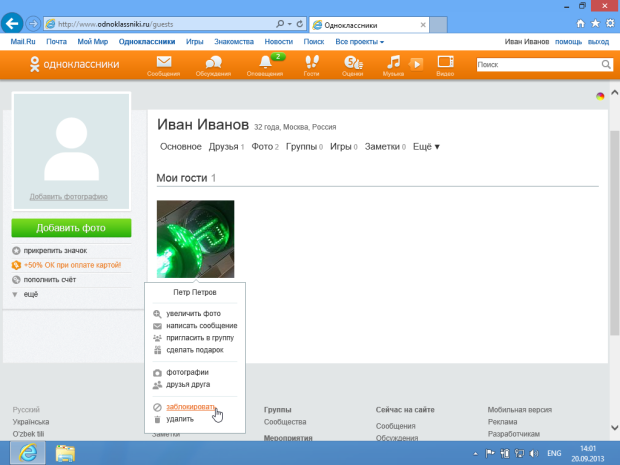This screenshot has width=620, height=465.
Task: Click Добавить фотографию link under avatar
Action: click(x=68, y=197)
